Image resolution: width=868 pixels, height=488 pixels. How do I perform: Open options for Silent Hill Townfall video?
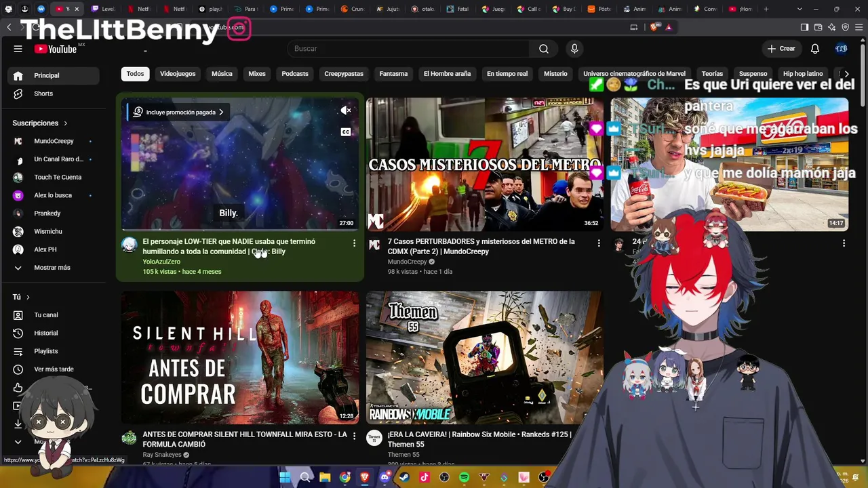pyautogui.click(x=354, y=436)
